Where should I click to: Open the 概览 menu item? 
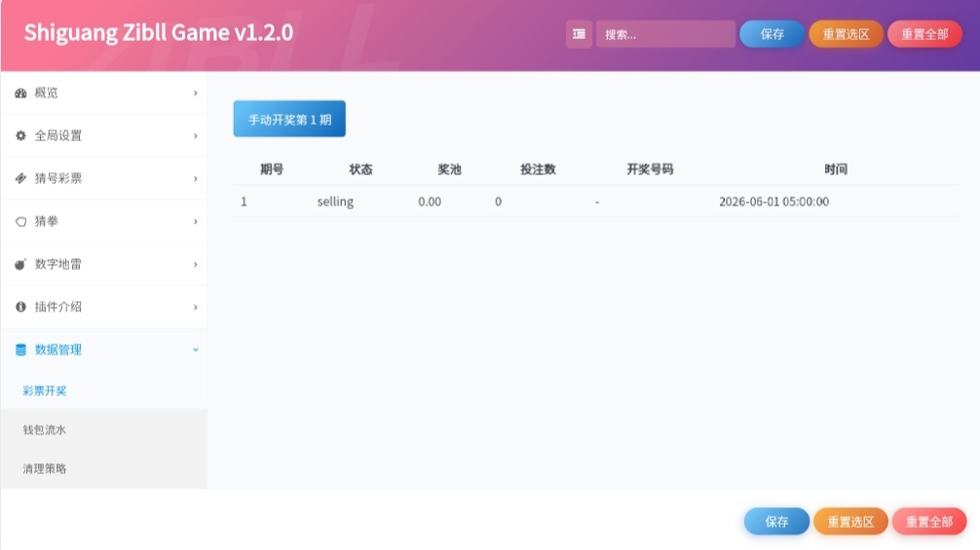[x=104, y=93]
